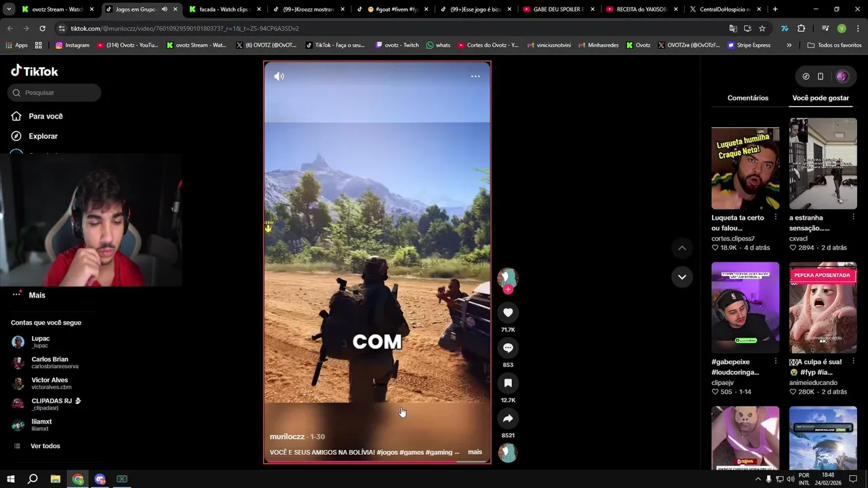Screen dimensions: 868x488
Task: Open ovotz - Twitch bookmark
Action: point(397,45)
